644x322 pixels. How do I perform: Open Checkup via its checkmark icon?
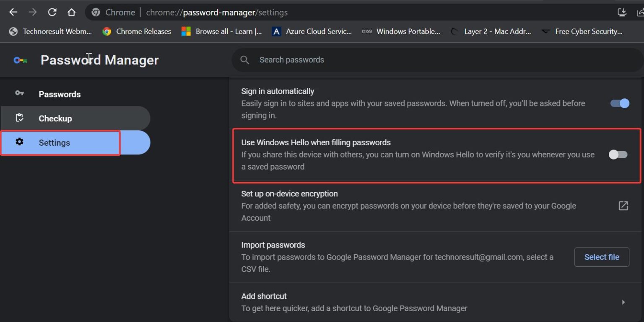tap(19, 118)
